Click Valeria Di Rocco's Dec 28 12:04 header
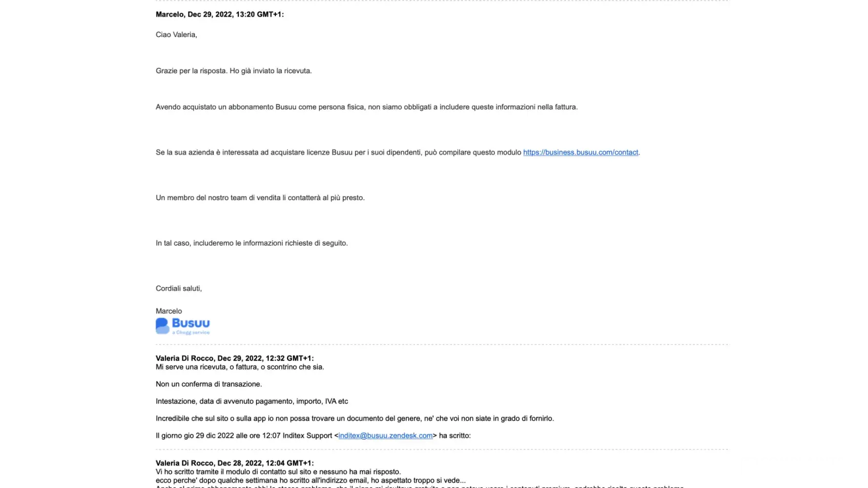 (x=234, y=463)
